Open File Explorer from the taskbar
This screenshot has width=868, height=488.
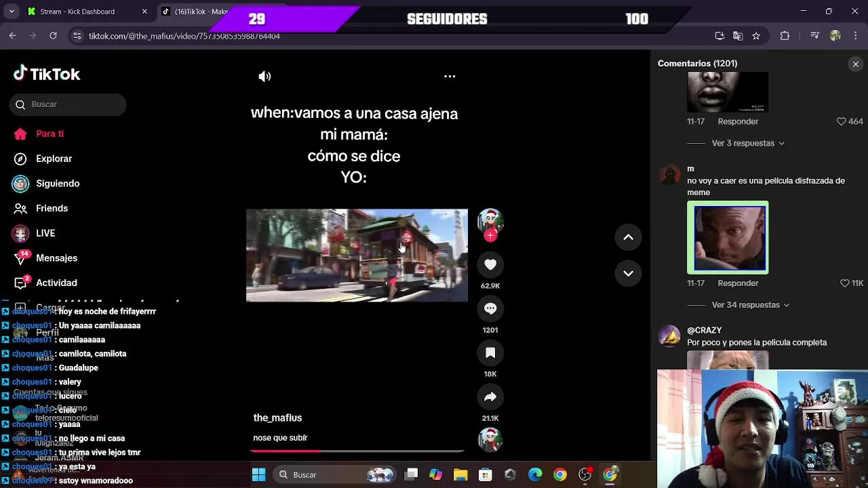coord(460,474)
